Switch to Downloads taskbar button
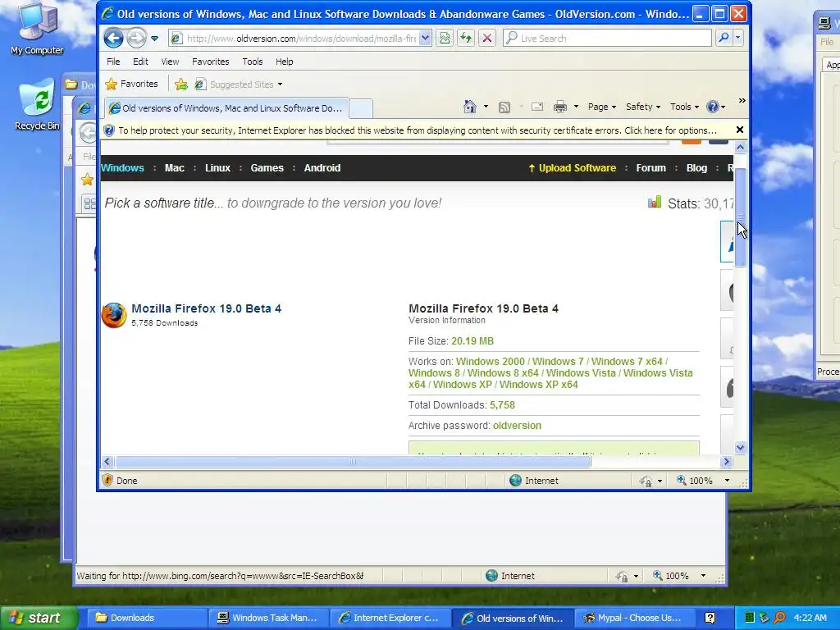Viewport: 840px width, 630px height. (148, 618)
